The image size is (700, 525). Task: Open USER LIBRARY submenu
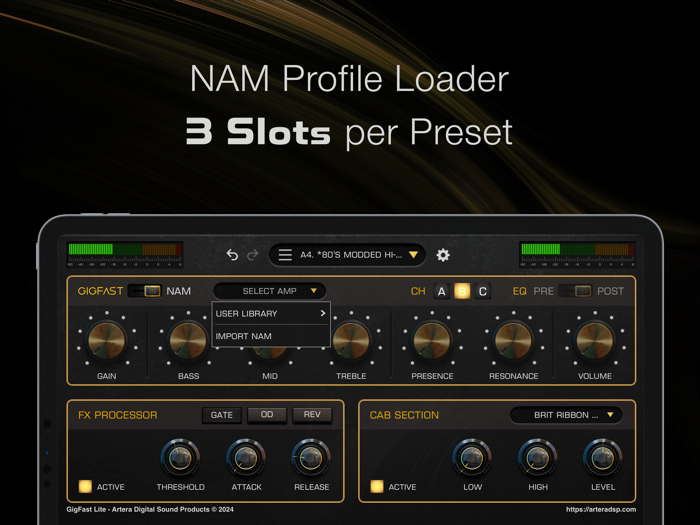click(x=271, y=313)
